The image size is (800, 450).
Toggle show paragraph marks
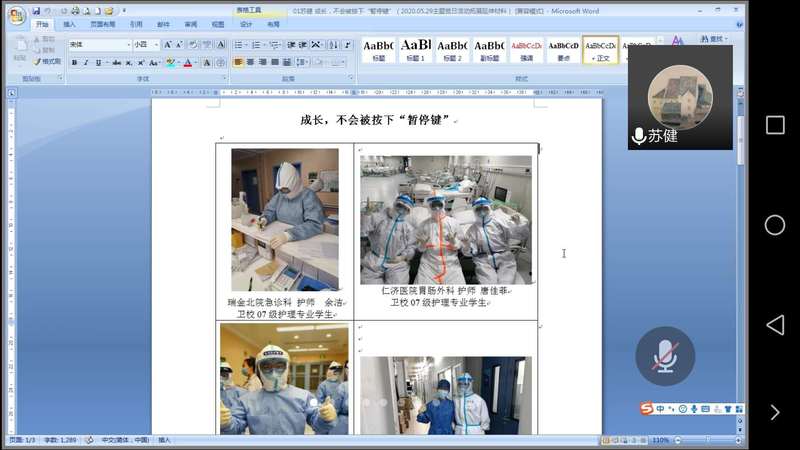(347, 45)
